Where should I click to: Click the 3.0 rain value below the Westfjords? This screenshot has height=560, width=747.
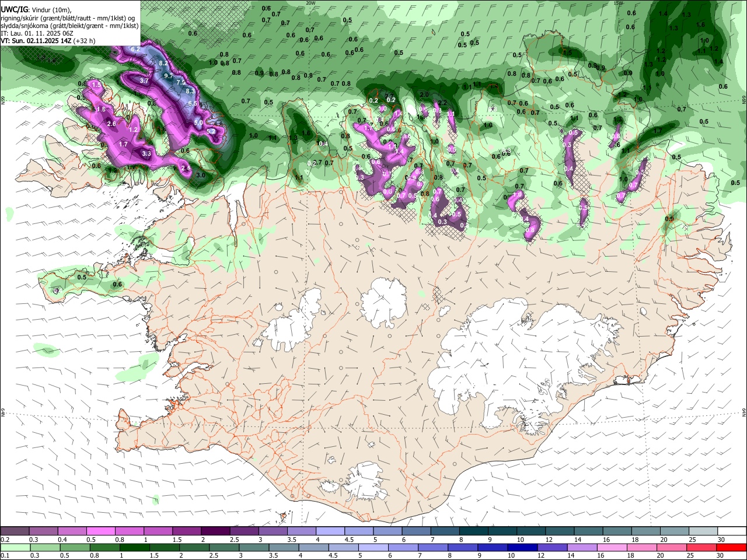coord(200,175)
